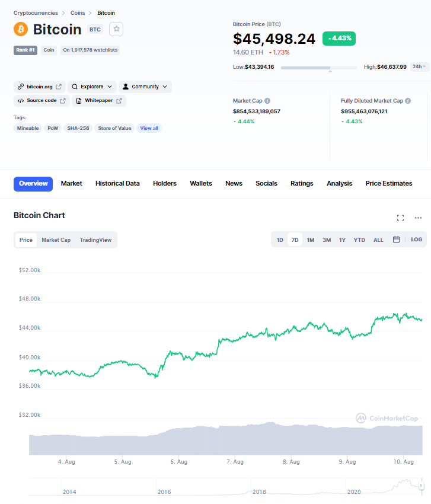Show Market Cap info tooltip icon
Image resolution: width=431 pixels, height=504 pixels.
pos(267,101)
